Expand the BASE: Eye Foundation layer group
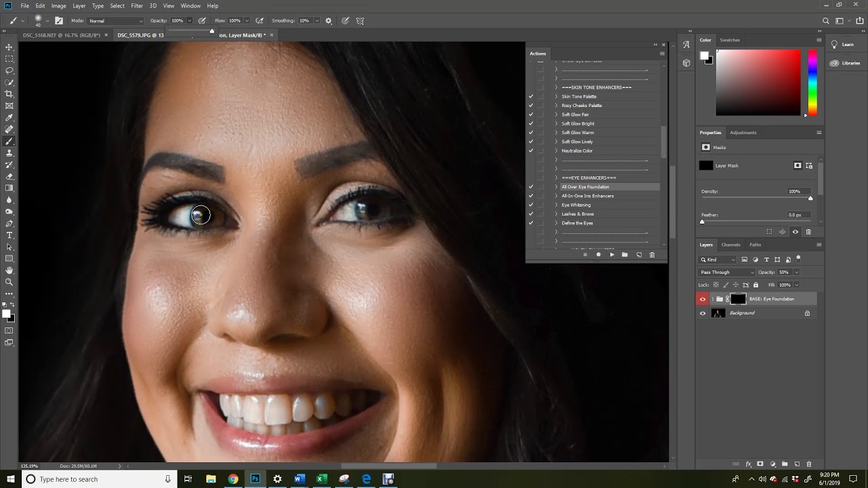The height and width of the screenshot is (488, 868). click(x=712, y=299)
